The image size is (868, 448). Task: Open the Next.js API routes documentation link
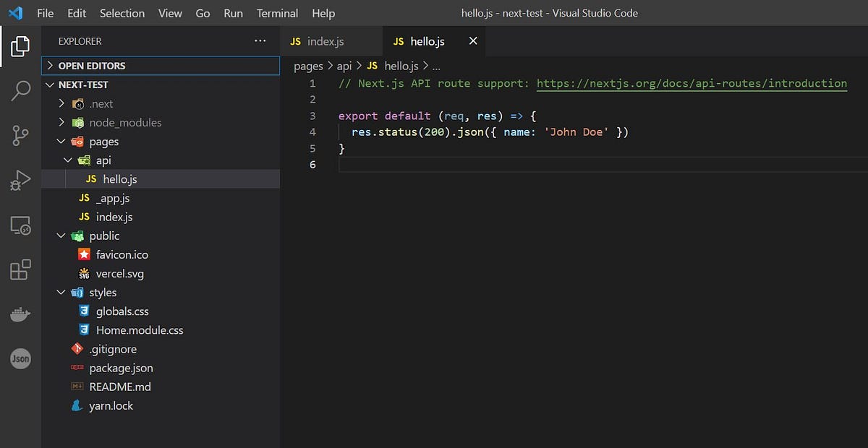(692, 82)
